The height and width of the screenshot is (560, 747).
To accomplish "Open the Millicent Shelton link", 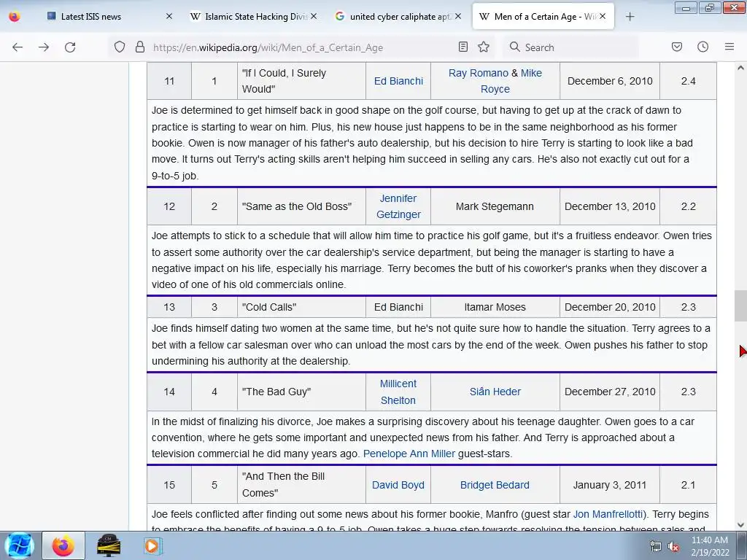I will tap(398, 392).
